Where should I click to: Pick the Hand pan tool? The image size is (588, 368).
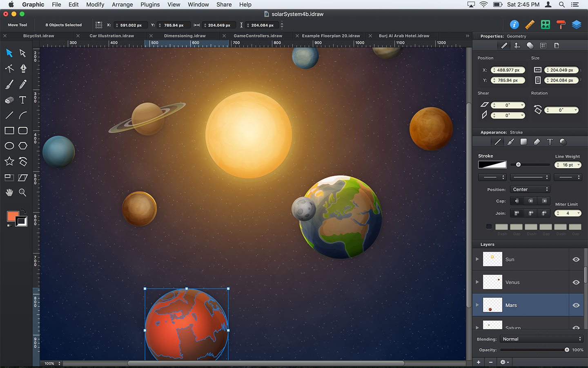tap(9, 193)
